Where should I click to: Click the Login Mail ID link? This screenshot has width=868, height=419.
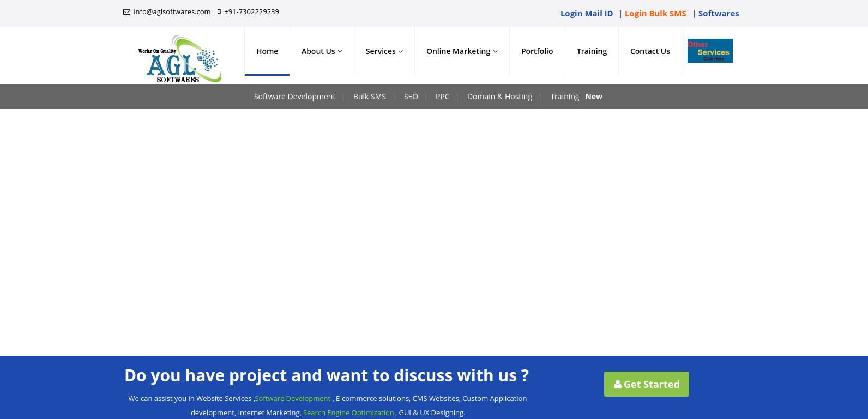[x=586, y=14]
